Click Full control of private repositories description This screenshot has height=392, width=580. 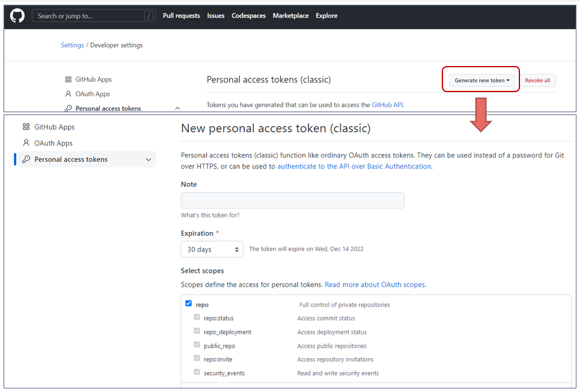pyautogui.click(x=345, y=305)
